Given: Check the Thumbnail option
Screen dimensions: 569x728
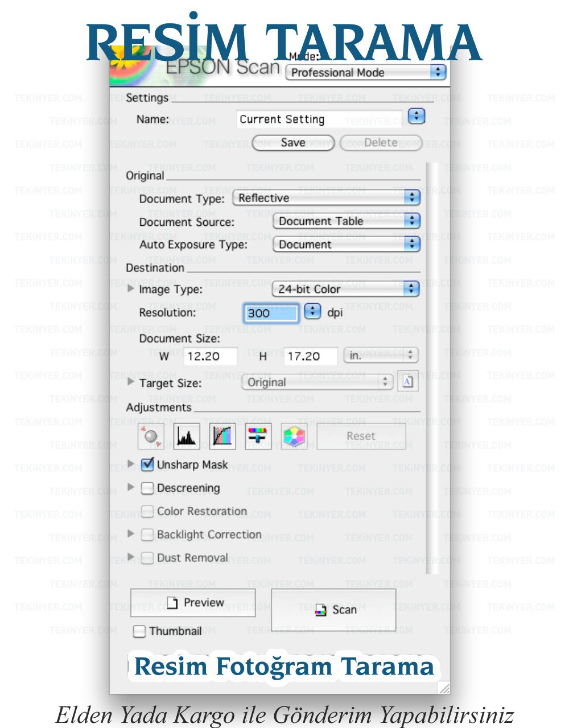Looking at the screenshot, I should click(x=139, y=631).
